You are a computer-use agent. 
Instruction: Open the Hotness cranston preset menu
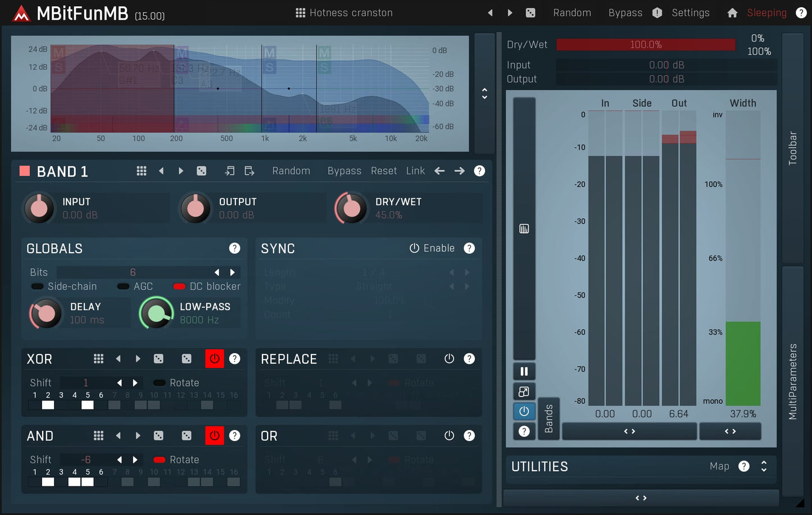coord(344,12)
